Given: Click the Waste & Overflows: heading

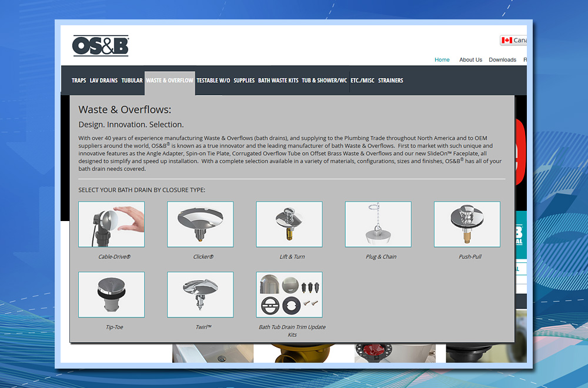Looking at the screenshot, I should coord(125,110).
